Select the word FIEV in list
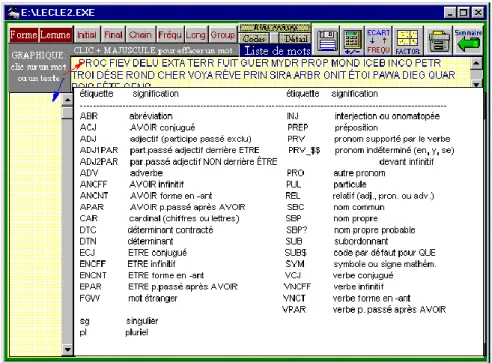 pyautogui.click(x=120, y=63)
